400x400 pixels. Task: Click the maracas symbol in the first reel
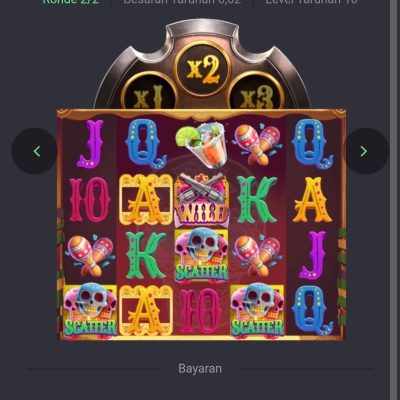[x=90, y=256]
